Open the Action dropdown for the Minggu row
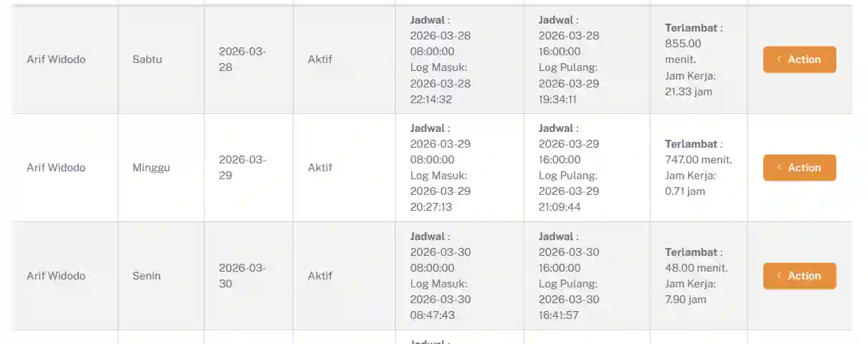 point(799,168)
